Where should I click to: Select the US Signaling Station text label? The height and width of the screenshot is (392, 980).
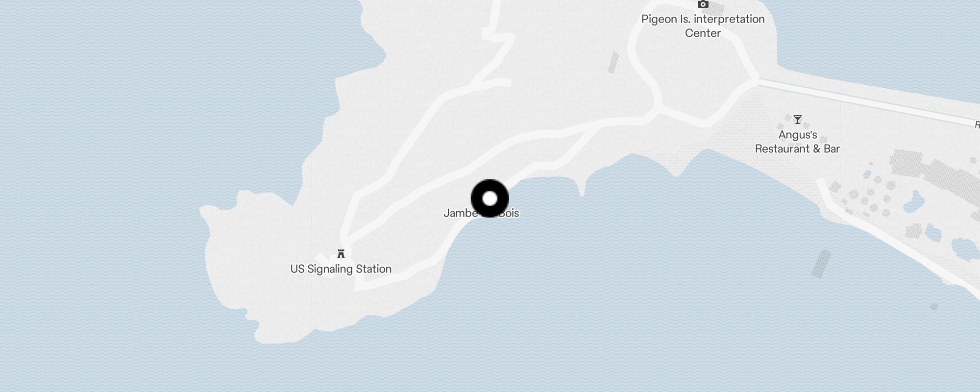pyautogui.click(x=341, y=269)
